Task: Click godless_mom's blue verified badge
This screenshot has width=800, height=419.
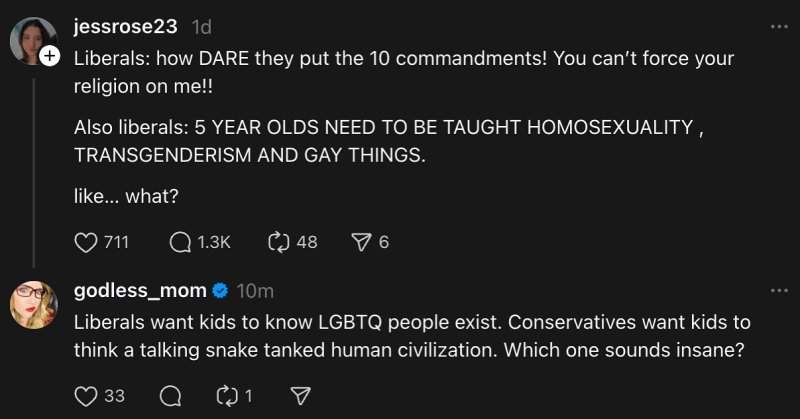Action: (x=221, y=291)
